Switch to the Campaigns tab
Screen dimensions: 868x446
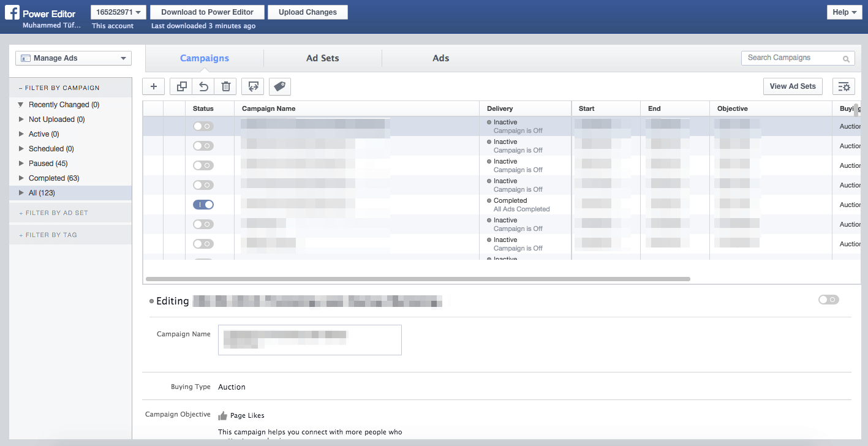(205, 58)
